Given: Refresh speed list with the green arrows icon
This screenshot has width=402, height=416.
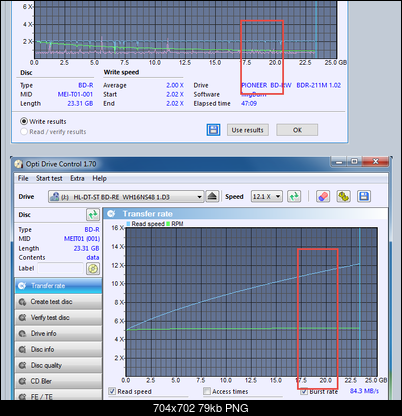Looking at the screenshot, I should 294,196.
